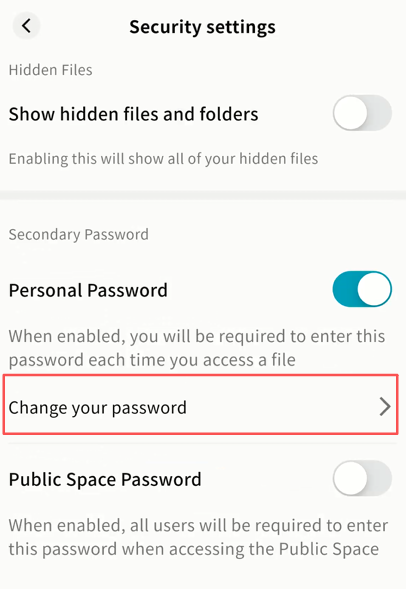Enable the Public Space Password switch
Image resolution: width=406 pixels, height=589 pixels.
(362, 478)
